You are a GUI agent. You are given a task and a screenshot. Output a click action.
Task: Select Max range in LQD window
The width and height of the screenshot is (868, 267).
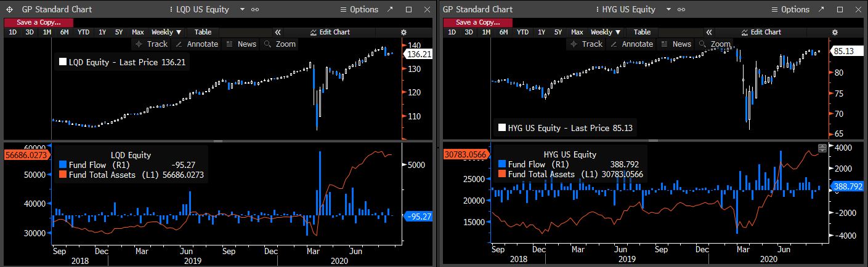coord(138,32)
